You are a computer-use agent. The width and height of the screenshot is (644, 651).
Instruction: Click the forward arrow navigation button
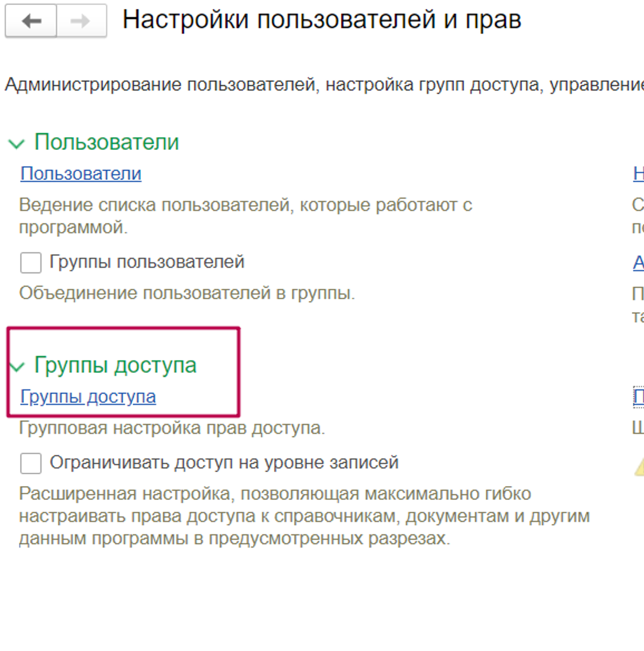coord(81,21)
